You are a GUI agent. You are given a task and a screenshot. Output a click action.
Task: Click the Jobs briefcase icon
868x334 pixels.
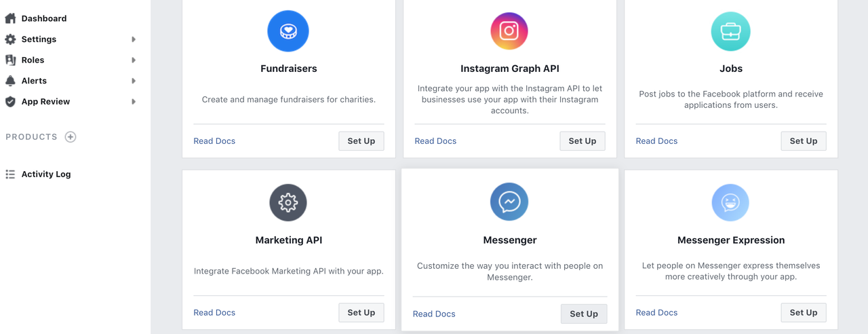click(x=730, y=31)
